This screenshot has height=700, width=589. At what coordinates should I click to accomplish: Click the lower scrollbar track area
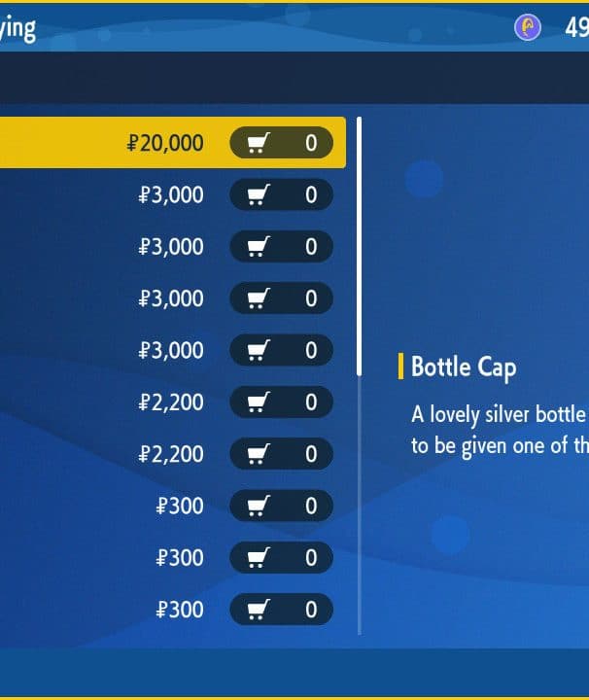point(360,506)
